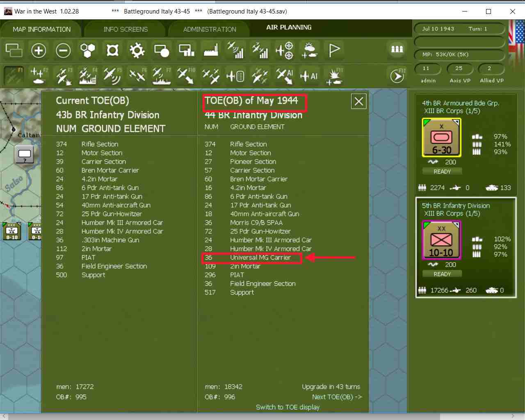
Task: Click the factory production icon
Action: tap(211, 50)
